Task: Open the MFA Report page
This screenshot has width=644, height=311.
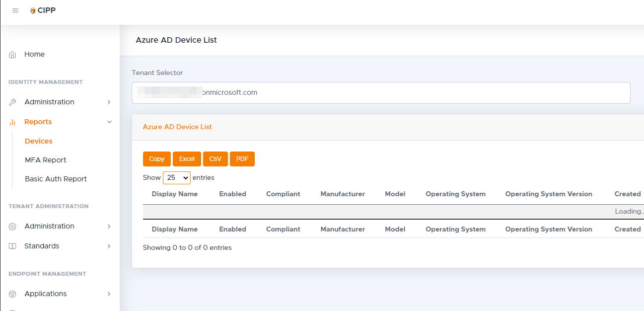Action: click(46, 159)
